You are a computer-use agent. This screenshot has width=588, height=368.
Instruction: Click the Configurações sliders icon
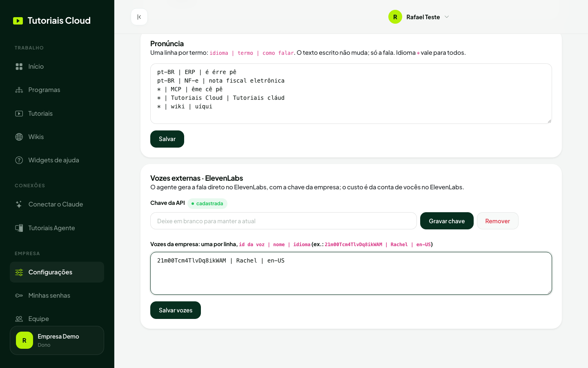coord(19,272)
